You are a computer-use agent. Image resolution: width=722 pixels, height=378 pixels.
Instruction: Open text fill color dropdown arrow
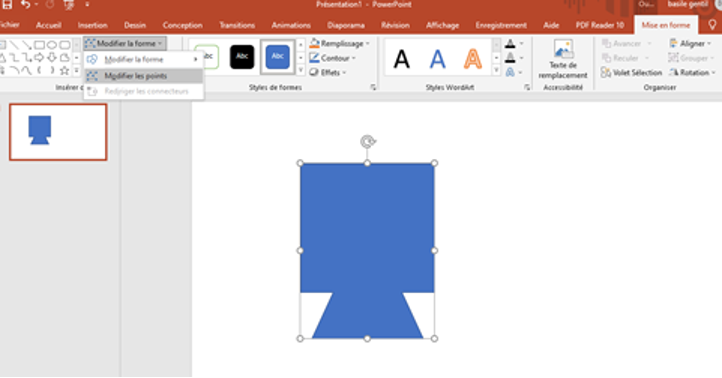click(x=522, y=44)
